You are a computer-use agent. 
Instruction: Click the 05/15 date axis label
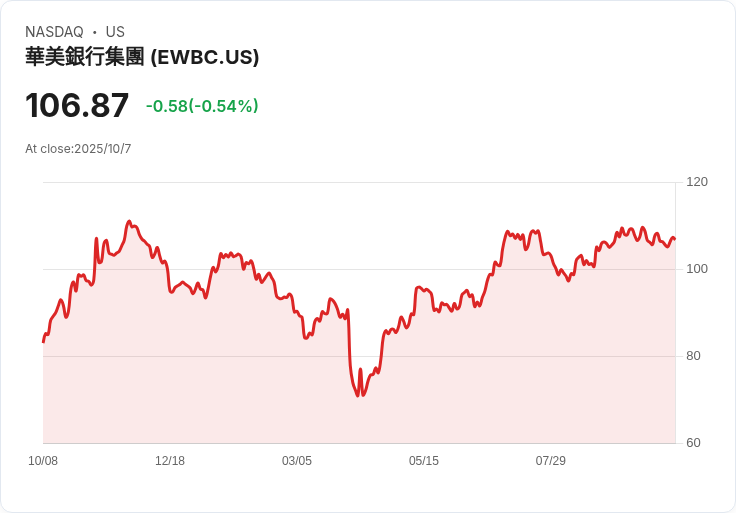(424, 461)
